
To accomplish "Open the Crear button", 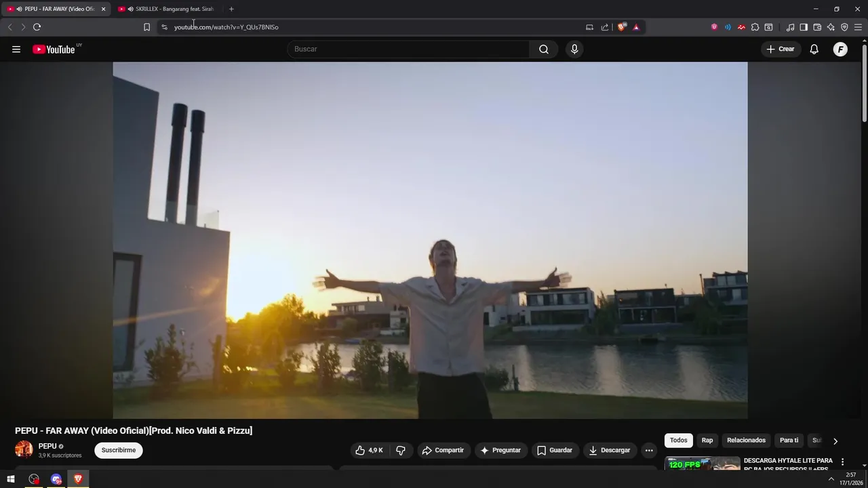I will tap(781, 49).
